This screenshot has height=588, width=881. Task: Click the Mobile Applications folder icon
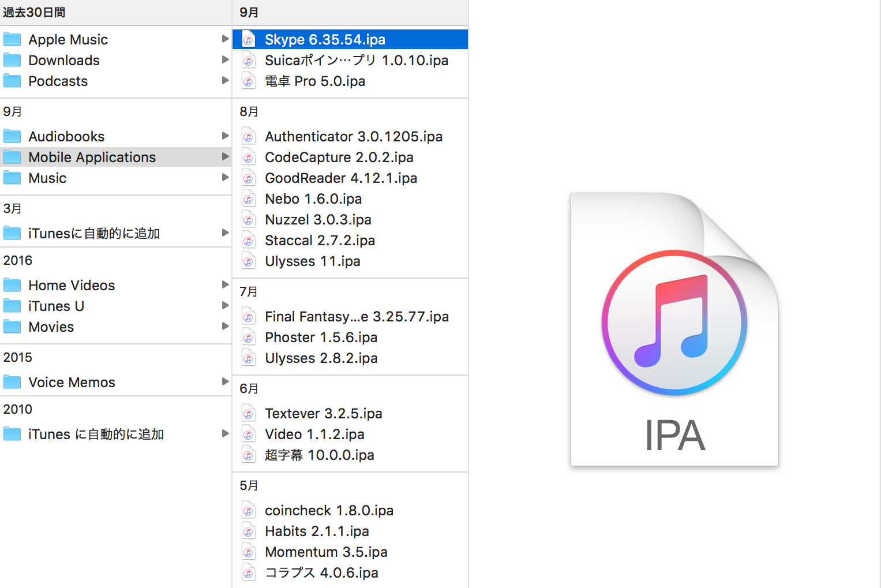(x=12, y=157)
